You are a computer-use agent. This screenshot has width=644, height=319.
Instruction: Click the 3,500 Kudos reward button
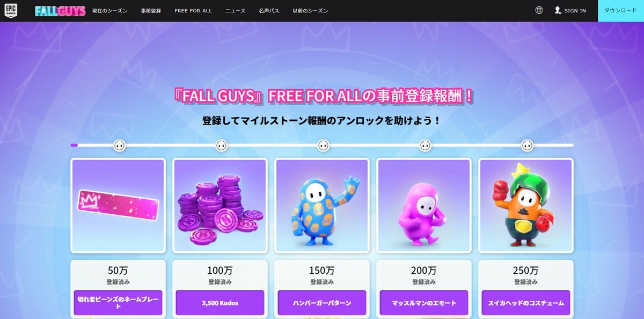point(220,303)
